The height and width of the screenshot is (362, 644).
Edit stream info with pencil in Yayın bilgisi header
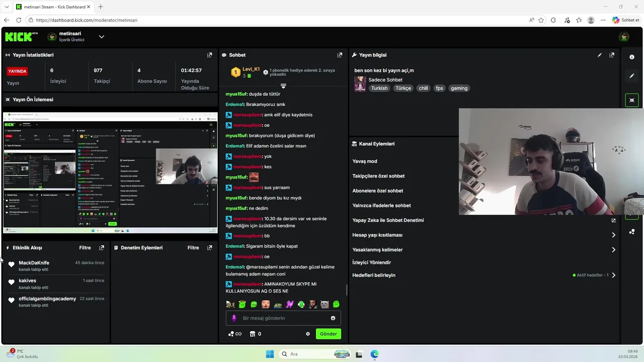[600, 55]
